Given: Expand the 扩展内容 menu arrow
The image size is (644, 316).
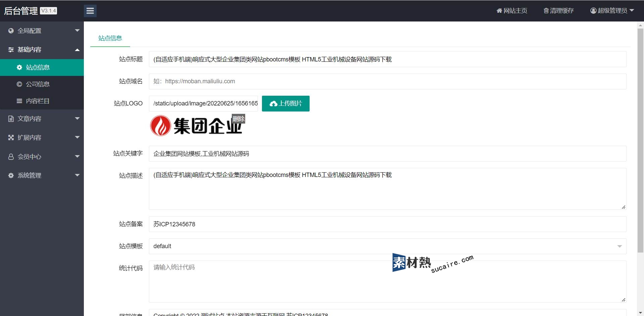Looking at the screenshot, I should point(77,137).
